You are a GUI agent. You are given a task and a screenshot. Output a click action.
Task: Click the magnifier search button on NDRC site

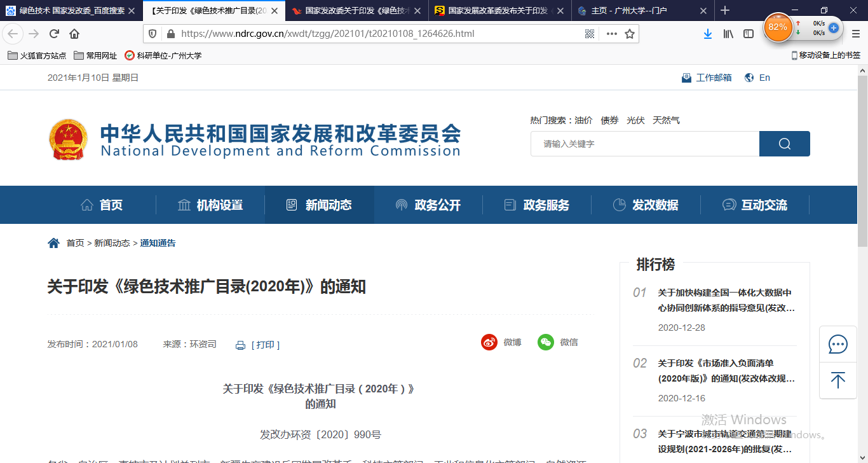(x=784, y=144)
